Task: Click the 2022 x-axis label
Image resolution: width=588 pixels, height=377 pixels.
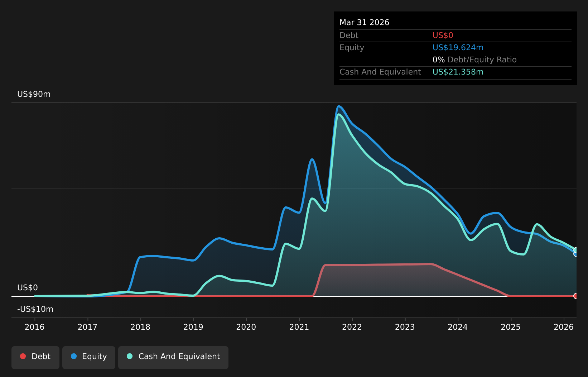Action: tap(352, 327)
